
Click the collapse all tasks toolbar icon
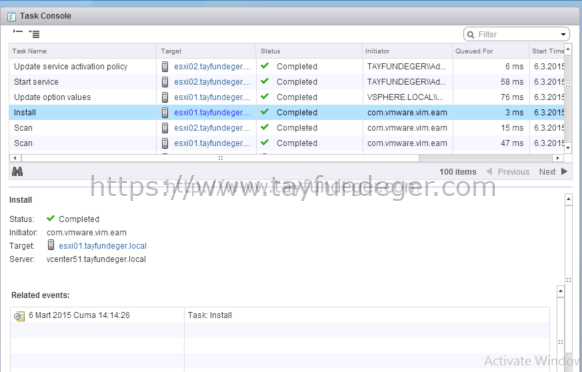pyautogui.click(x=18, y=32)
